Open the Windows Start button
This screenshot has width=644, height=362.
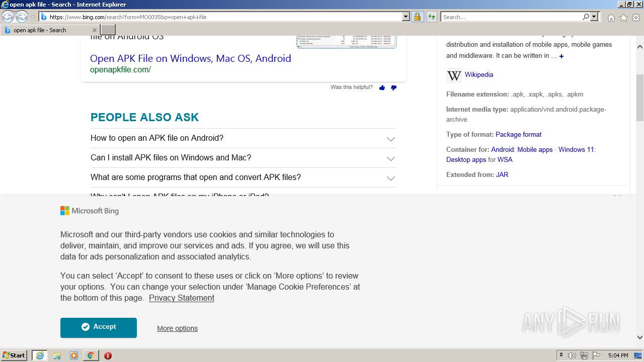pos(14,355)
